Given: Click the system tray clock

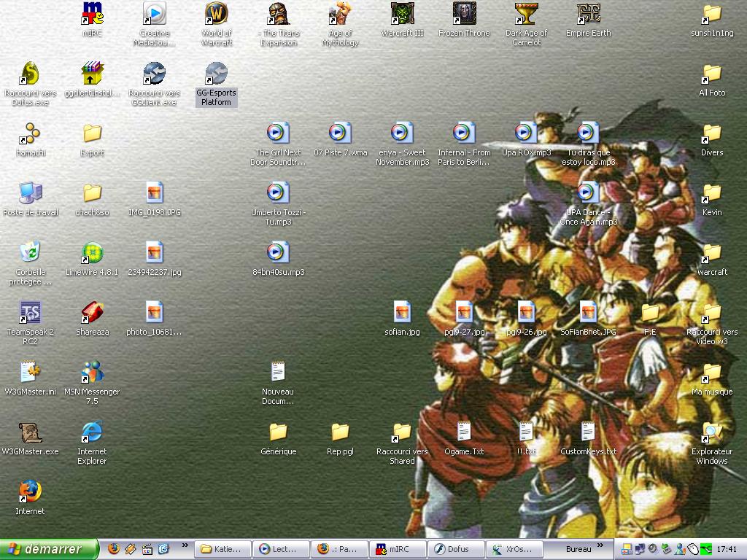Looking at the screenshot, I should pyautogui.click(x=727, y=549).
